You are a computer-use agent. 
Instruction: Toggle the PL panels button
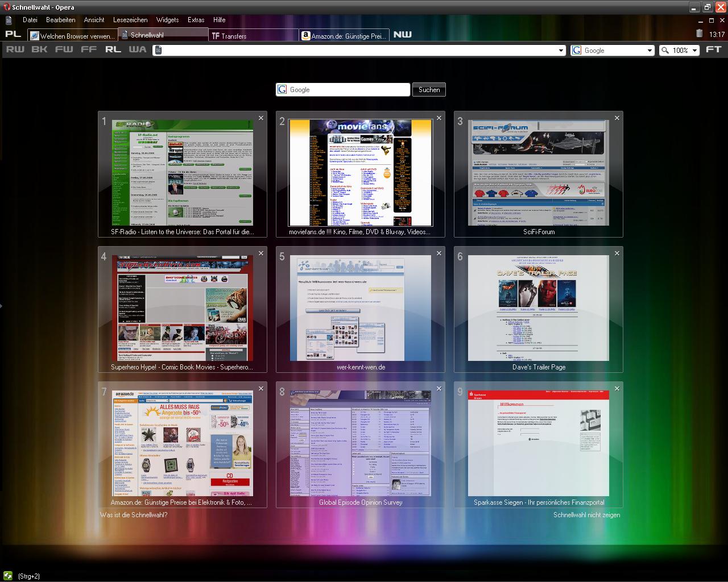click(13, 34)
